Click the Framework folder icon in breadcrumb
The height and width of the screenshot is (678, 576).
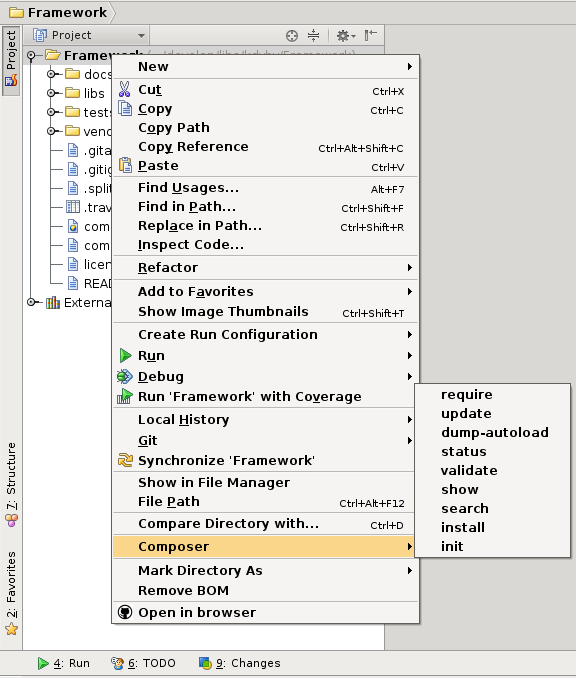tap(16, 12)
